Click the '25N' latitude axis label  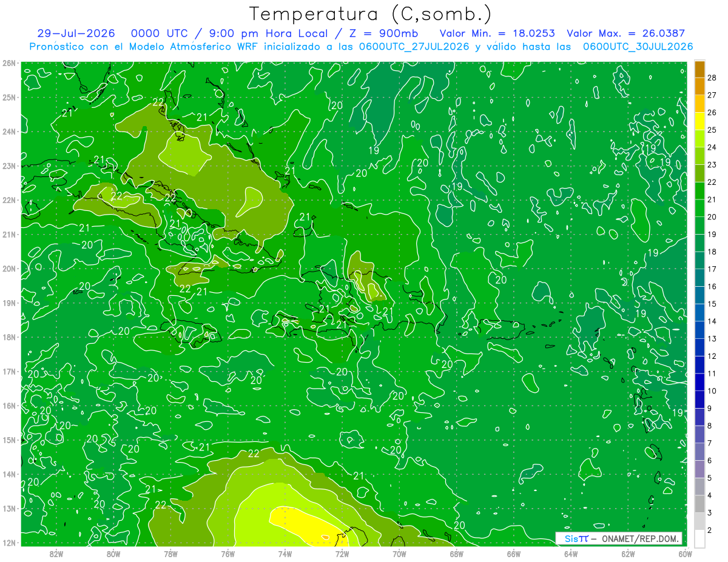pyautogui.click(x=9, y=98)
